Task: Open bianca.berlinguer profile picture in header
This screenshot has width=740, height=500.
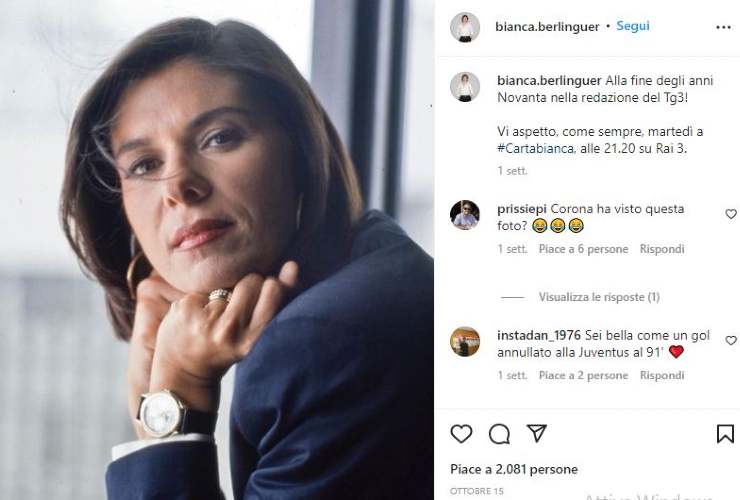Action: (464, 27)
